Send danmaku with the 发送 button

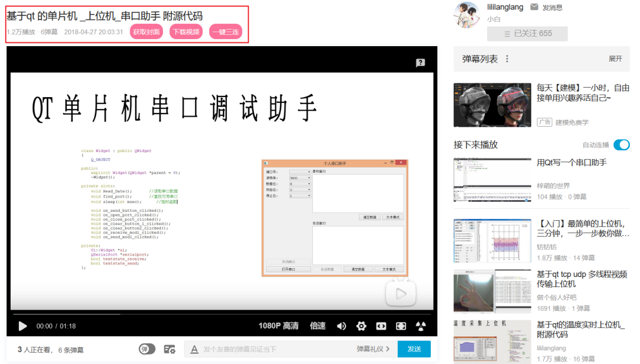click(414, 349)
